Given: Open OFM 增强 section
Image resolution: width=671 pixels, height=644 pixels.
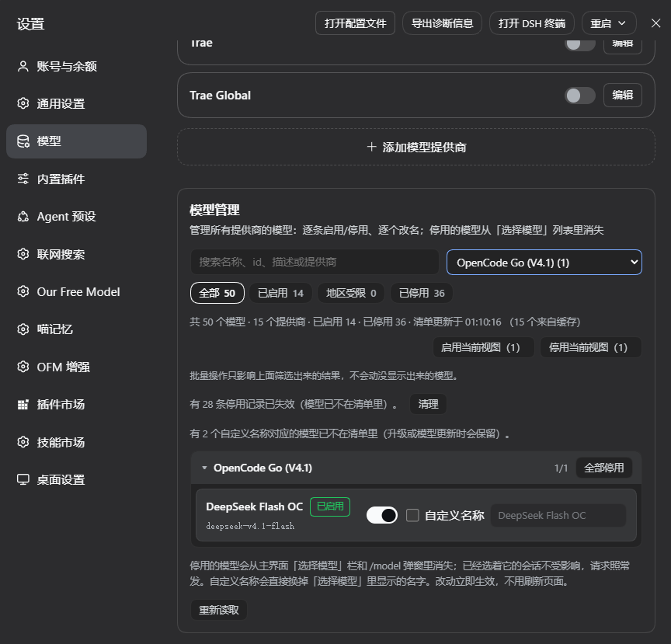Looking at the screenshot, I should 76,367.
